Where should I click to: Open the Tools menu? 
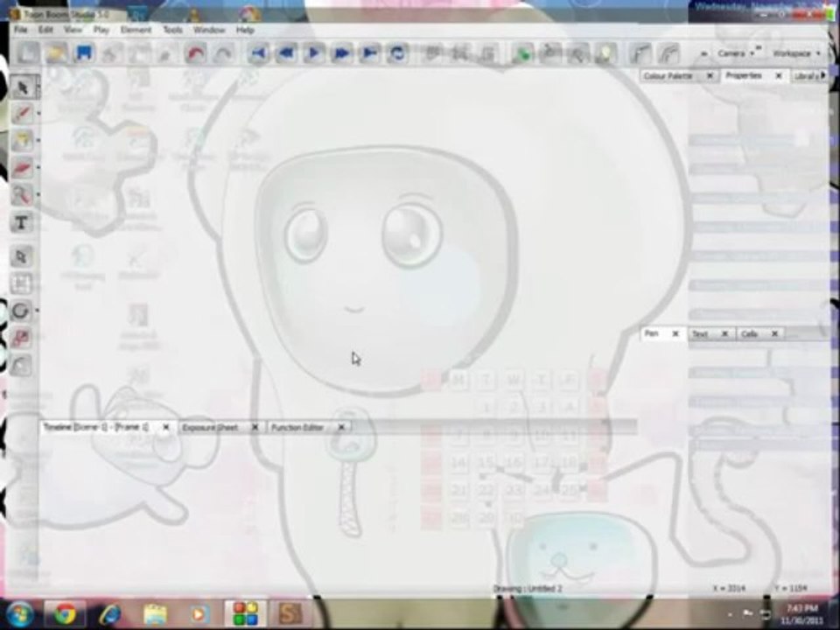[x=172, y=30]
